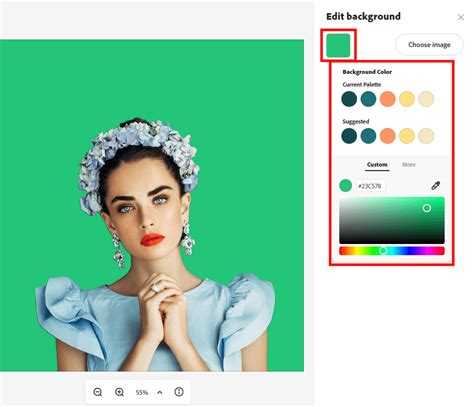This screenshot has width=474, height=407.
Task: Select orange swatch under Suggested
Action: click(388, 136)
